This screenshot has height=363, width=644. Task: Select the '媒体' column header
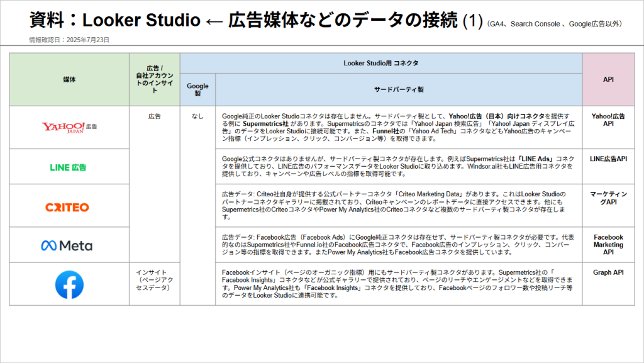[x=69, y=79]
